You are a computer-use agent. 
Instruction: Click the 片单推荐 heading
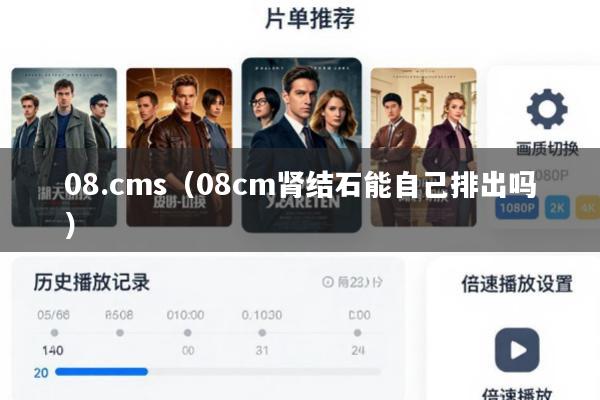click(x=310, y=18)
